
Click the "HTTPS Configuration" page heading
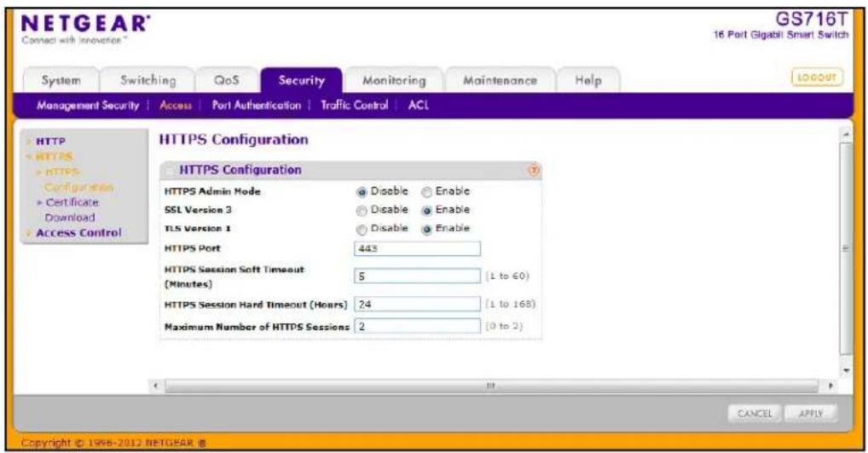[234, 140]
